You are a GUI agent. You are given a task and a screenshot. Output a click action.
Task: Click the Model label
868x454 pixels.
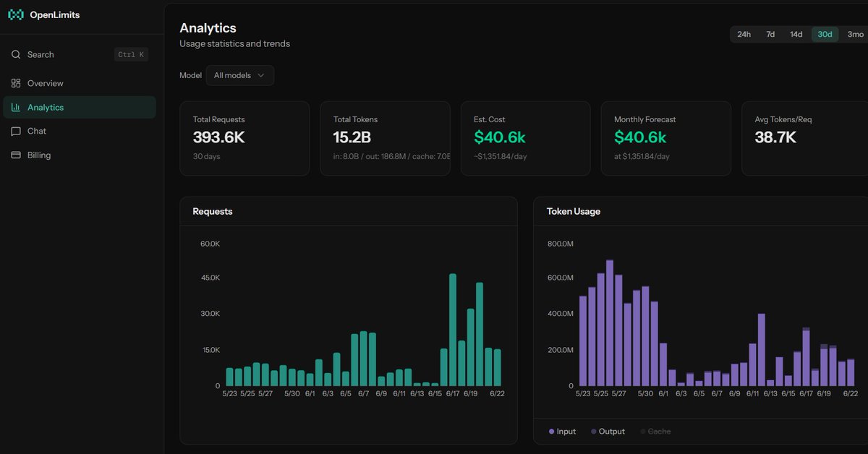point(191,75)
